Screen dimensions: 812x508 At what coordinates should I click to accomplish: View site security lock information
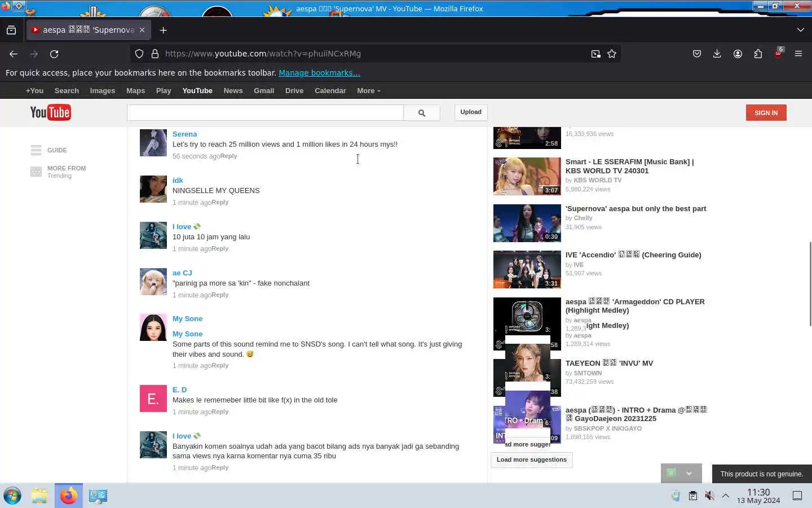click(x=155, y=54)
